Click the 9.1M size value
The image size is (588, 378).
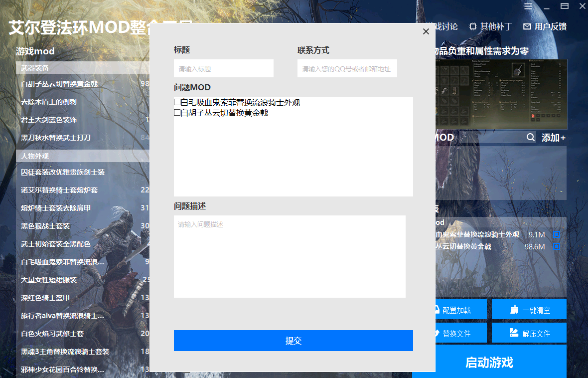537,234
